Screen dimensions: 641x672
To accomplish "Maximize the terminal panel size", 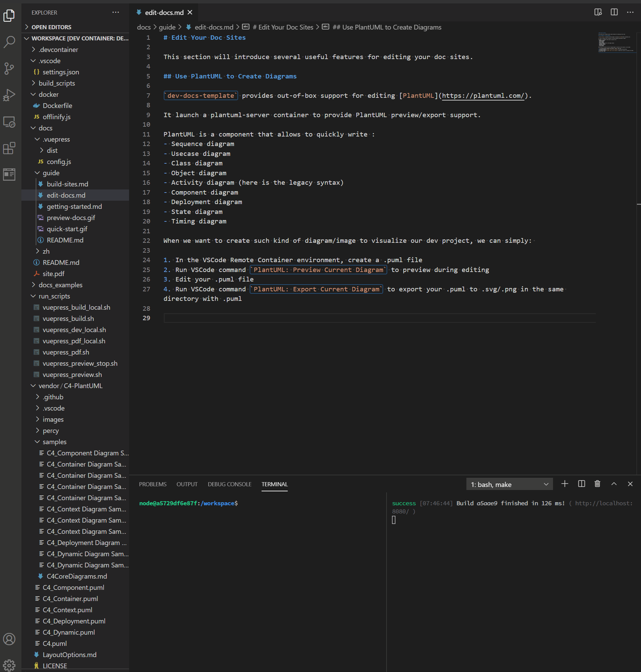I will (614, 484).
